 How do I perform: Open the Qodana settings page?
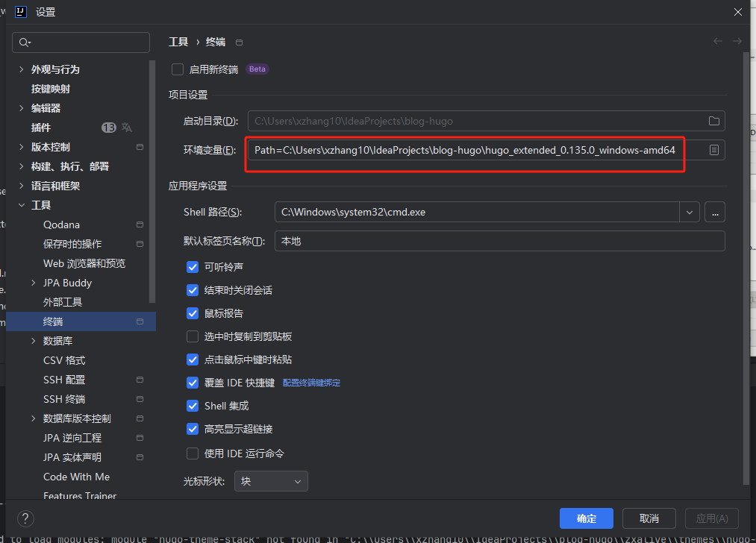[61, 225]
